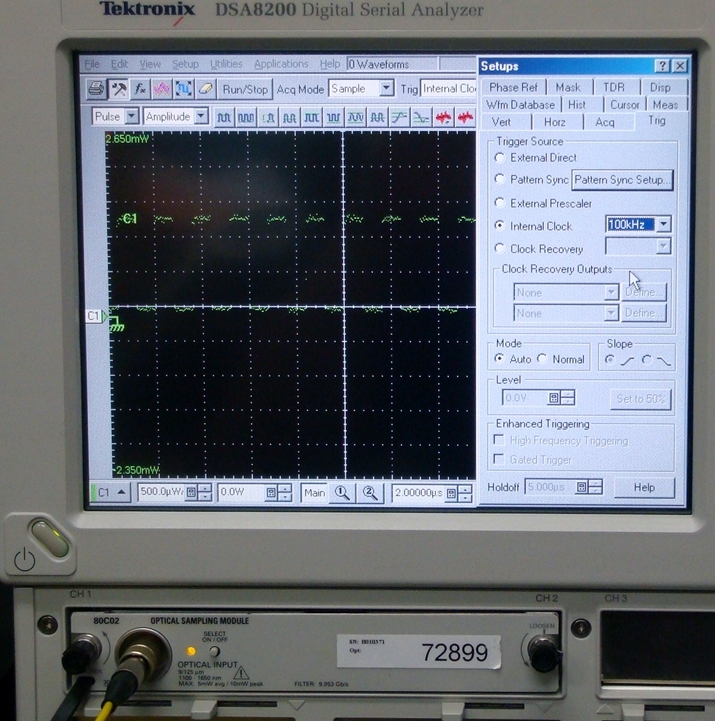Screen dimensions: 715x721
Task: Click the last red waveform measurement icon
Action: pos(465,117)
